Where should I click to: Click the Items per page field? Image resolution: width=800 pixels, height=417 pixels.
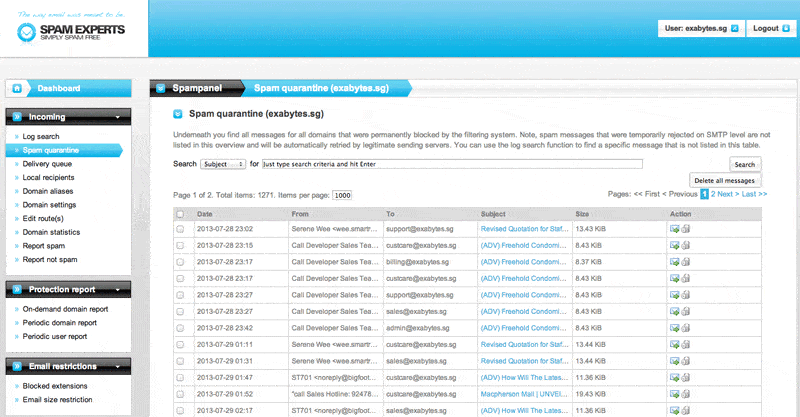click(x=342, y=195)
